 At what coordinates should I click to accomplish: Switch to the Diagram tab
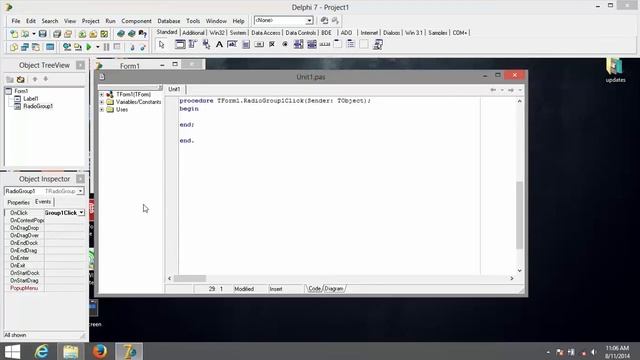click(334, 289)
